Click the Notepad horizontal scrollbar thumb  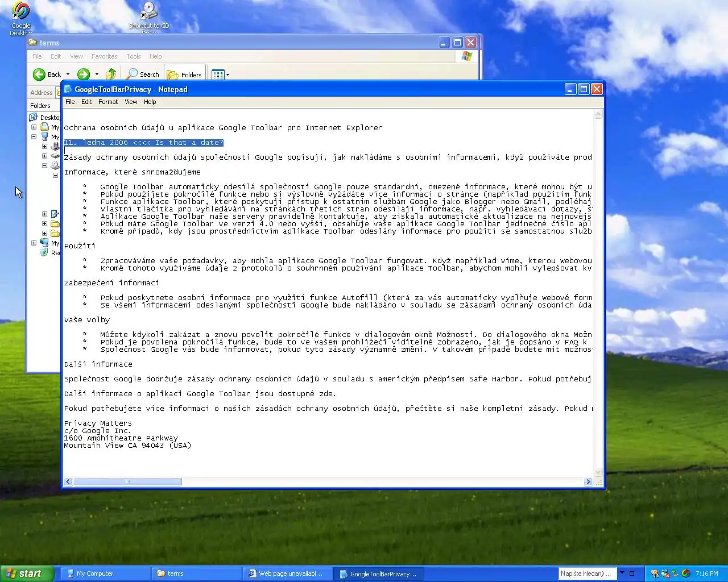coord(127,482)
